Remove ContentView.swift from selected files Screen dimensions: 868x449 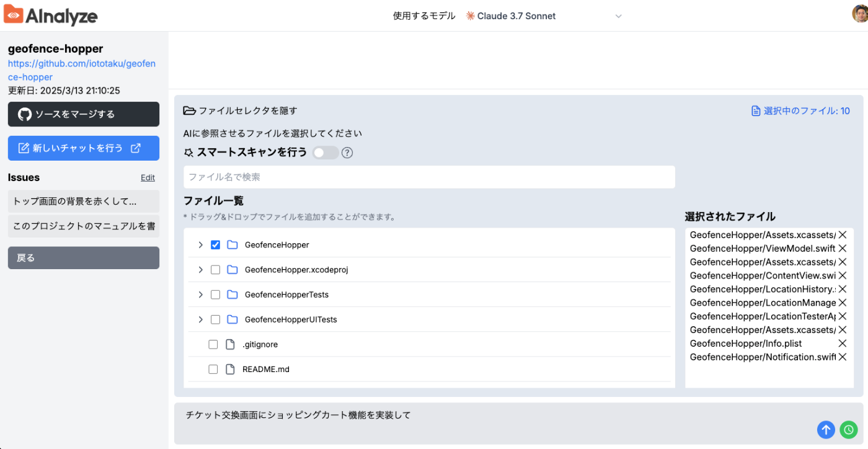[x=842, y=275]
